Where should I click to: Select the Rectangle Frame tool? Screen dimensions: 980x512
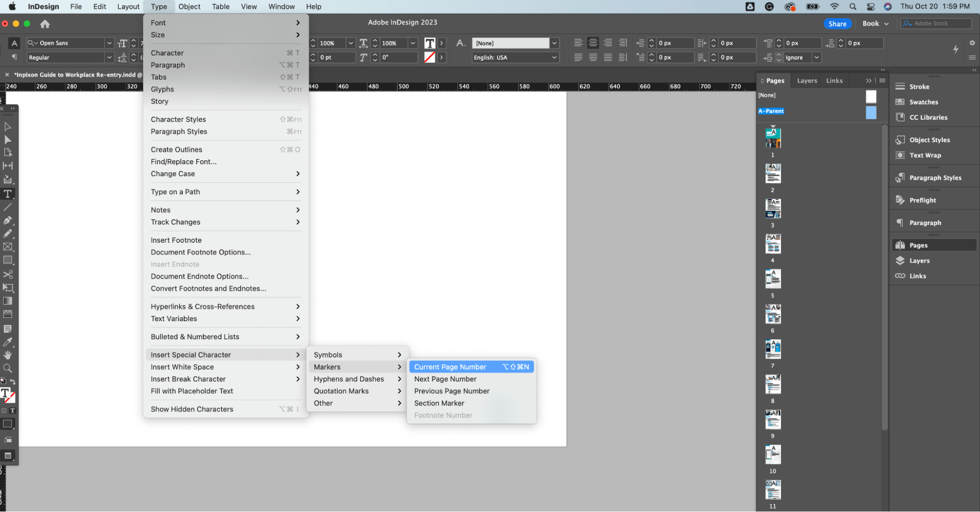[x=8, y=247]
